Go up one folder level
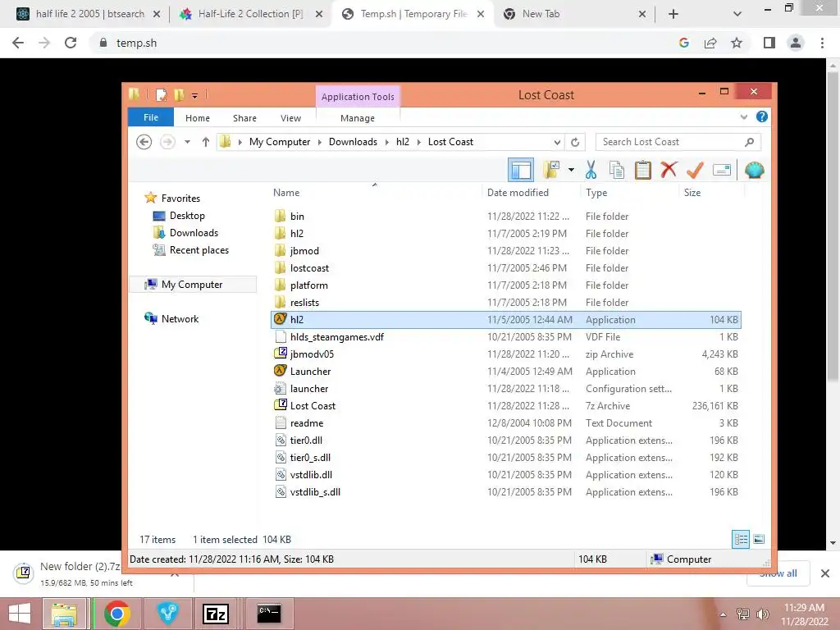This screenshot has height=630, width=840. [206, 142]
